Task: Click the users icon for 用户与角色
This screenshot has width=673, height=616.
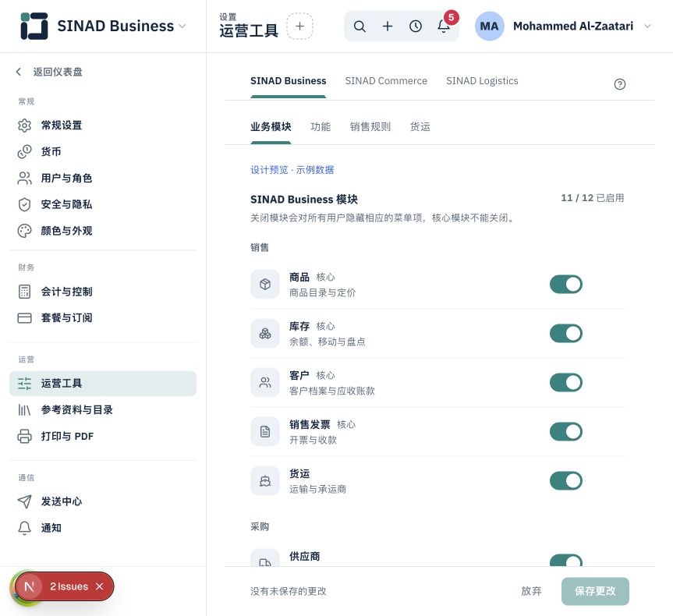Action: tap(24, 178)
